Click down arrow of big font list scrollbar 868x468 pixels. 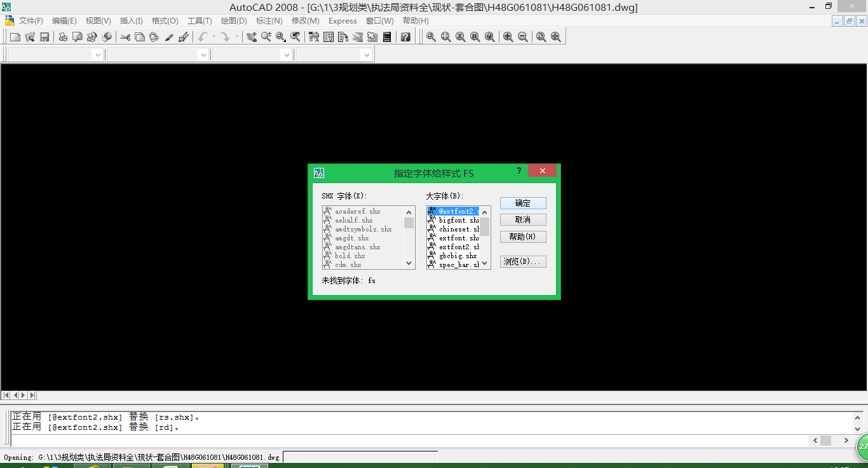pos(485,263)
